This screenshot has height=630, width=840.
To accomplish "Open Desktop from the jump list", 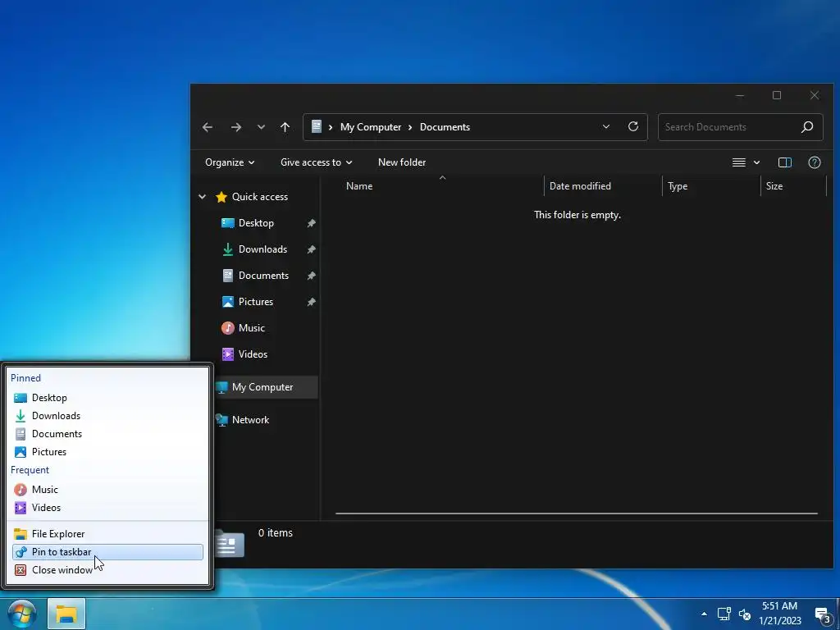I will [107, 398].
